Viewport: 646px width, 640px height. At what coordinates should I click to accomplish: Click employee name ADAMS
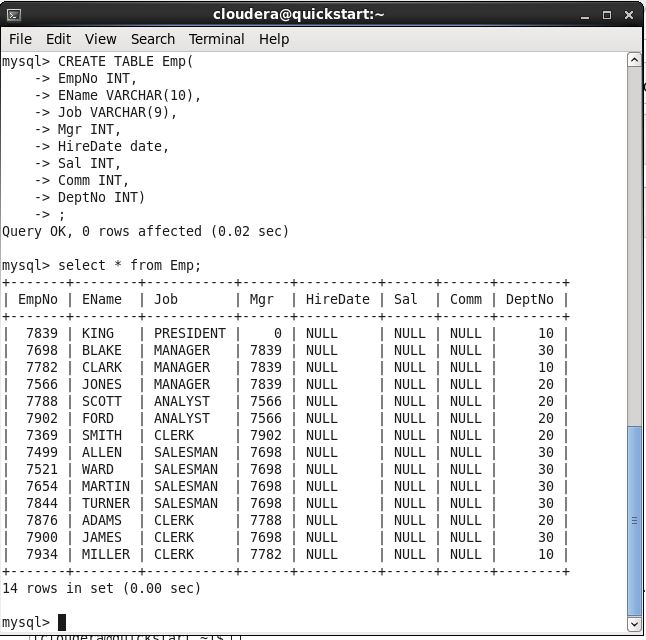101,520
